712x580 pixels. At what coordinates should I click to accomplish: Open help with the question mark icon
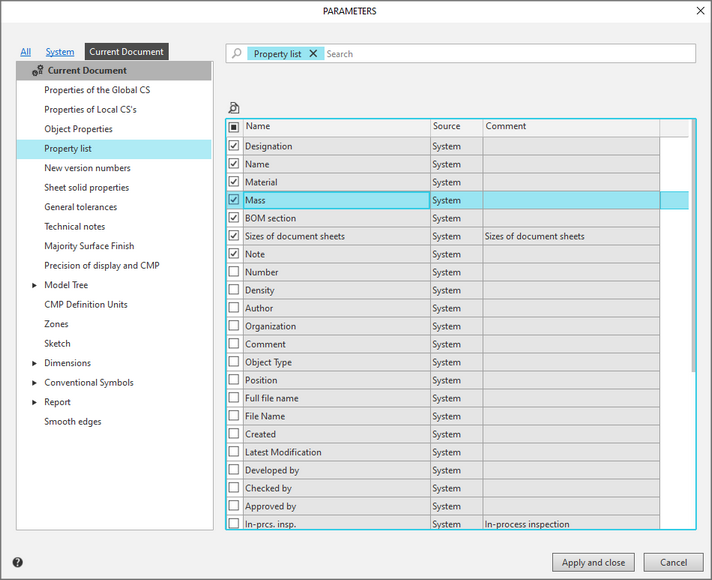[x=18, y=562]
